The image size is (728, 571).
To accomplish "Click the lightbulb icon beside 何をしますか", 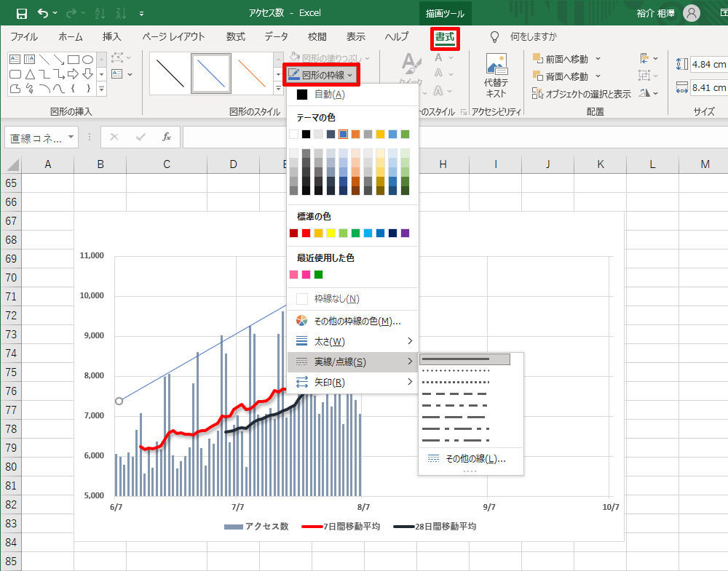I will [494, 36].
